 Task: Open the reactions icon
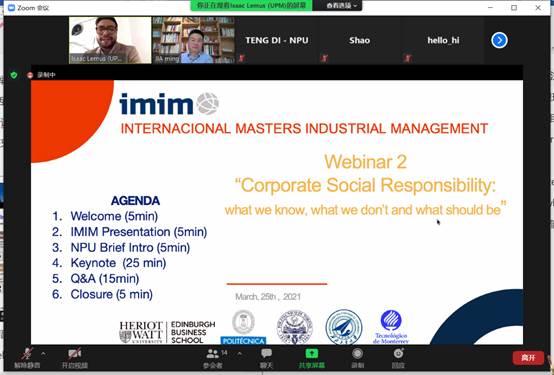(x=398, y=358)
